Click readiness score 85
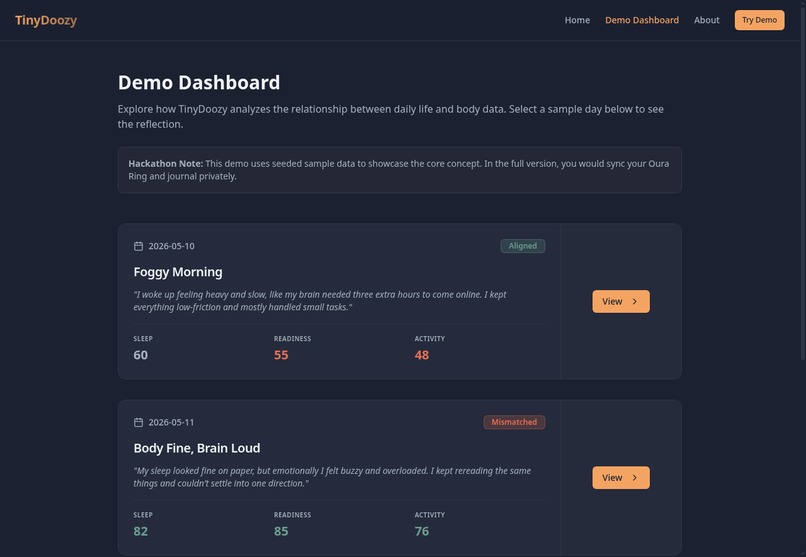 pyautogui.click(x=281, y=531)
